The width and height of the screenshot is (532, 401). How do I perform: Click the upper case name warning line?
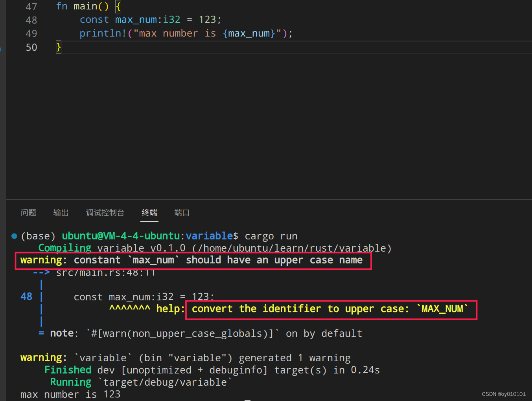click(x=191, y=260)
